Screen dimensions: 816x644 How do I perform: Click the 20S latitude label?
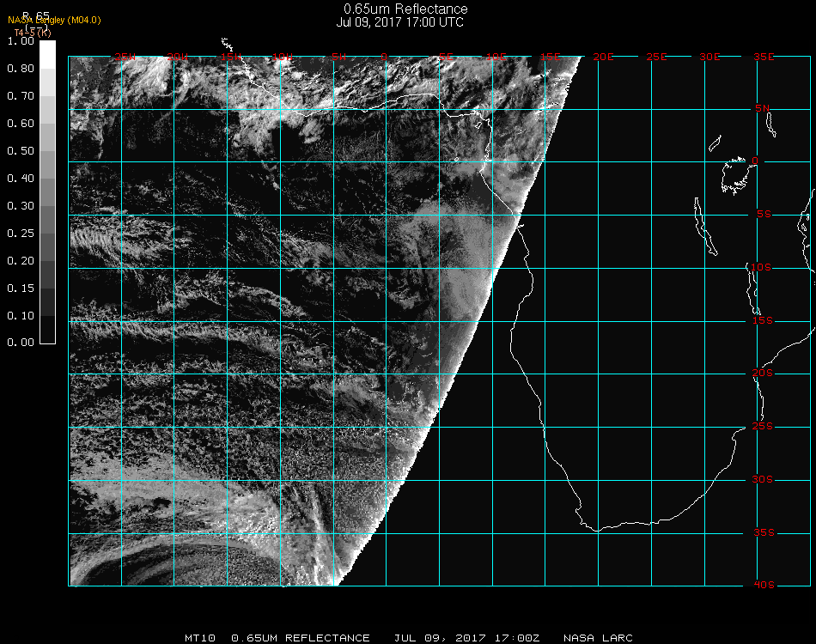(x=763, y=374)
